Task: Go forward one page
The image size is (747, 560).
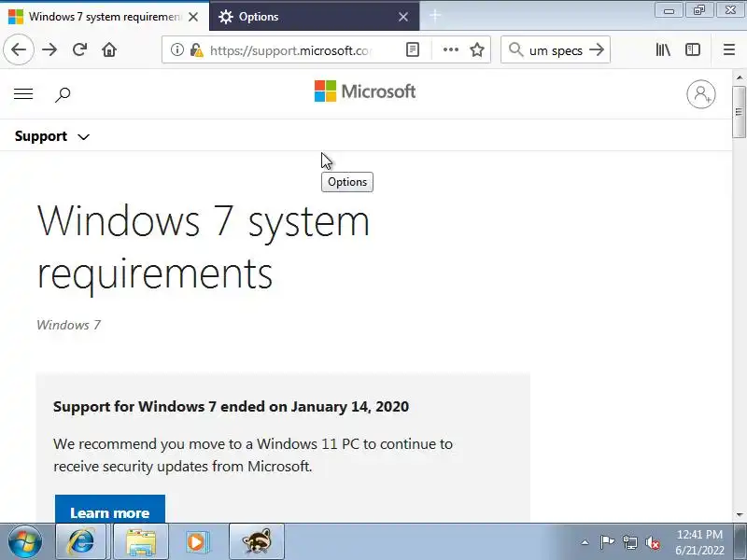Action: pos(49,49)
